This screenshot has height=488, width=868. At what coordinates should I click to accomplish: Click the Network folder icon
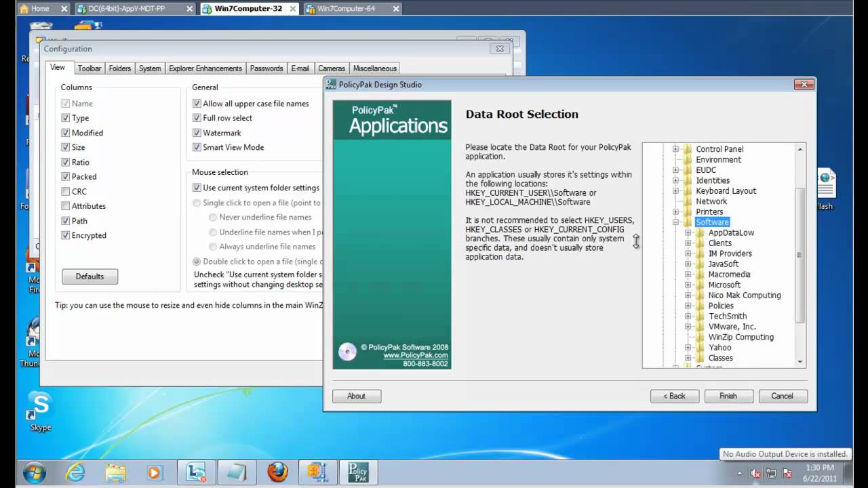688,201
